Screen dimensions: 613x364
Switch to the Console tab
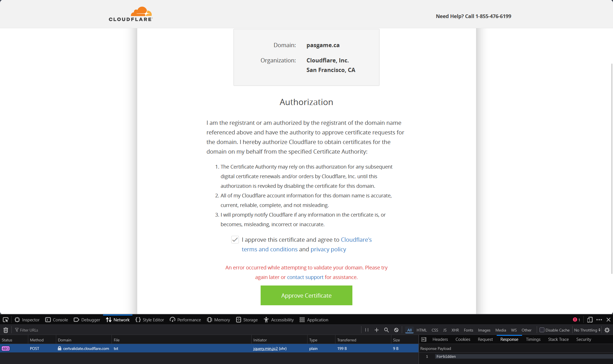pyautogui.click(x=57, y=320)
